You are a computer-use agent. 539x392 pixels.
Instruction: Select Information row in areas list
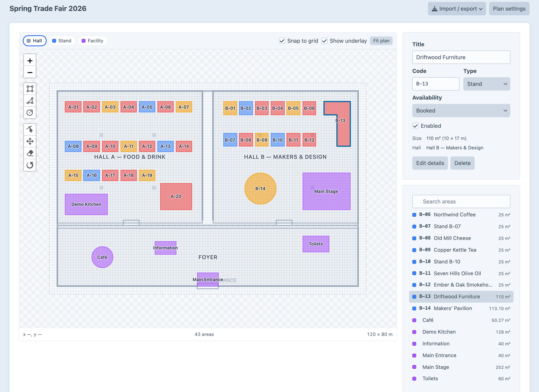tap(461, 344)
